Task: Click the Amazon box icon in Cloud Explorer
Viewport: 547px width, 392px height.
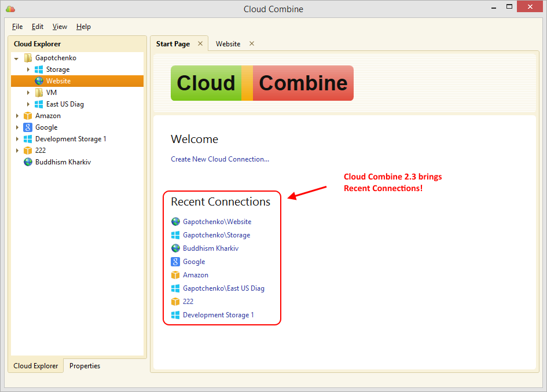Action: coord(28,116)
